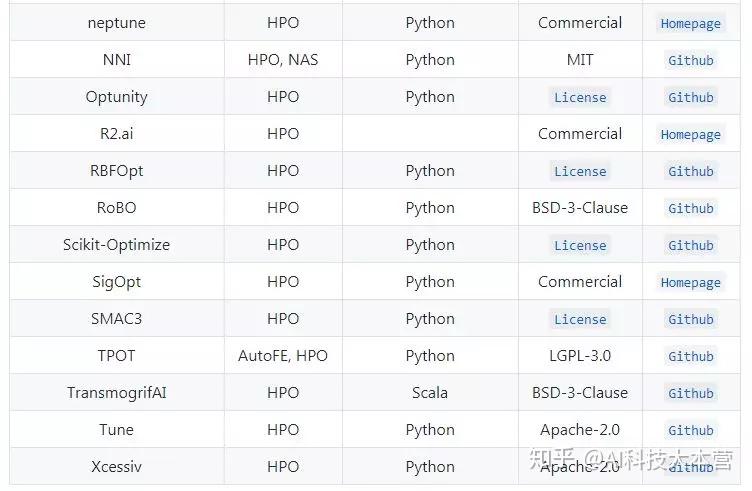
Task: Open the SMAC3 Github link
Action: (x=690, y=320)
